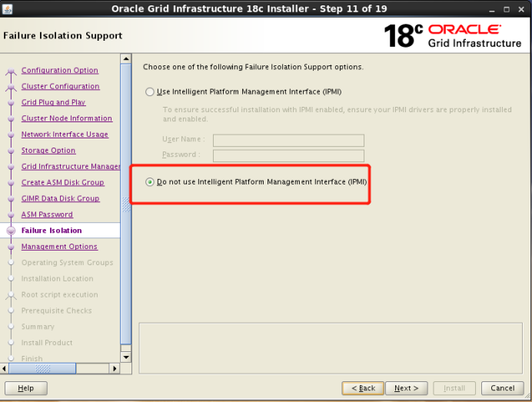Screen dimensions: 532x402
Task: Click sidebar horizontal scroll right arrow
Action: coord(115,368)
